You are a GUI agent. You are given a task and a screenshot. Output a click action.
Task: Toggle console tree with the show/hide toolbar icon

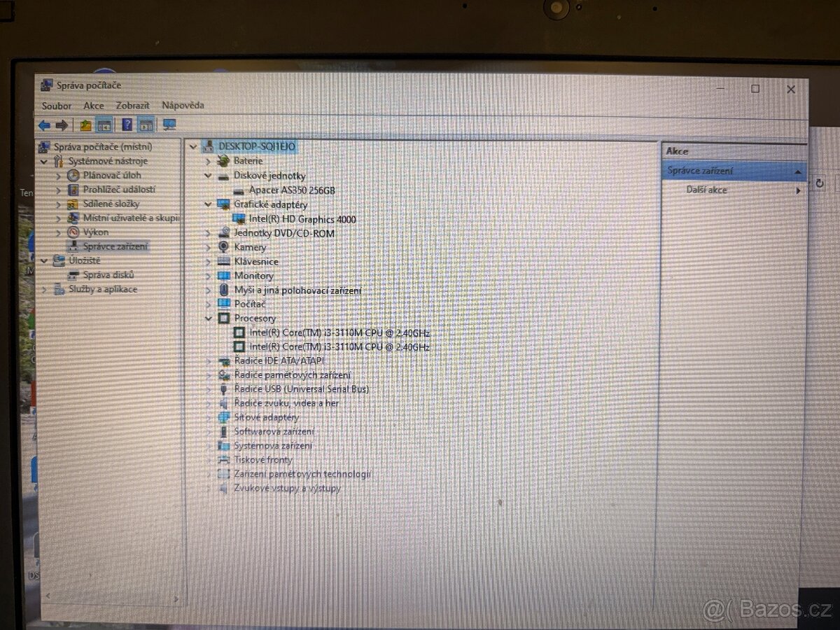pos(103,125)
